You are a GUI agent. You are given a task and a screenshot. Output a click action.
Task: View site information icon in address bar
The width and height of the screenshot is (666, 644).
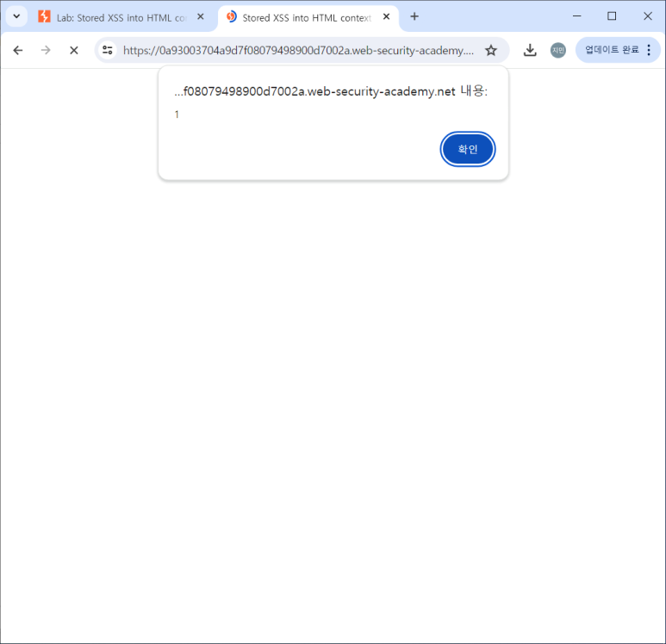[x=108, y=50]
